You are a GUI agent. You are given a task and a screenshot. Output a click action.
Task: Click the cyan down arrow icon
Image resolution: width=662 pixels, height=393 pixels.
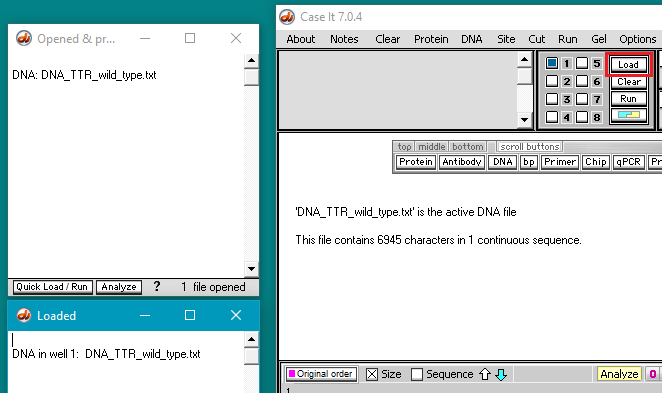[x=501, y=374]
